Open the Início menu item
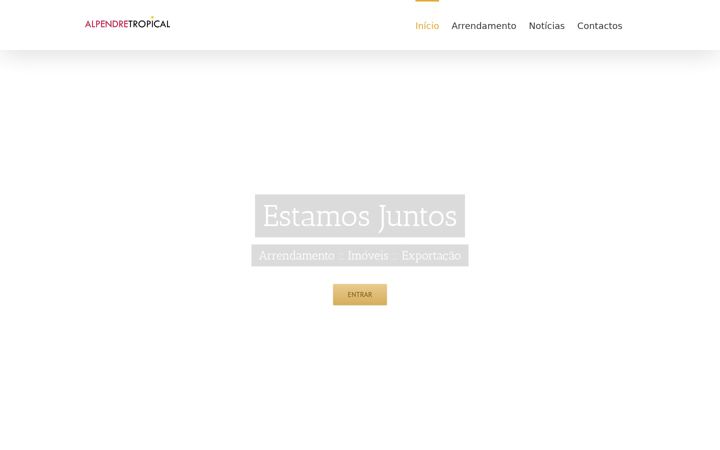The width and height of the screenshot is (720, 450). tap(427, 26)
